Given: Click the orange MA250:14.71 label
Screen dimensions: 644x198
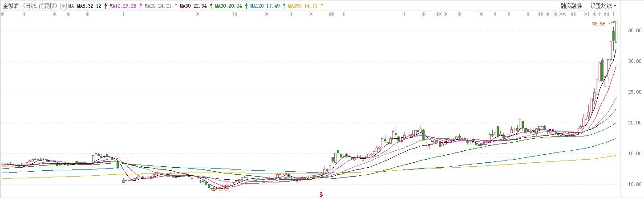Looking at the screenshot, I should point(303,6).
